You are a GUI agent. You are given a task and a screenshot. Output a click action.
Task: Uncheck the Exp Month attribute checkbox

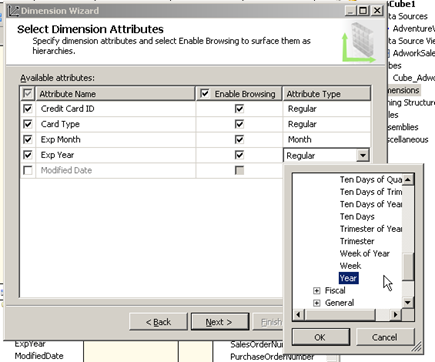click(x=28, y=139)
